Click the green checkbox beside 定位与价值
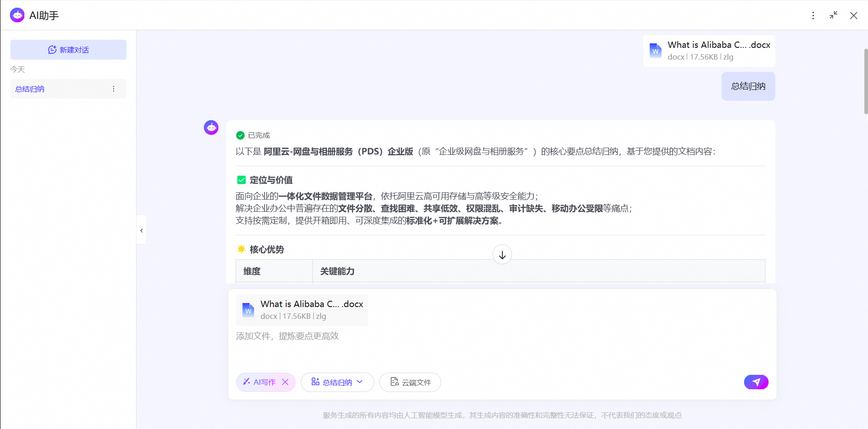The image size is (868, 429). (x=241, y=180)
